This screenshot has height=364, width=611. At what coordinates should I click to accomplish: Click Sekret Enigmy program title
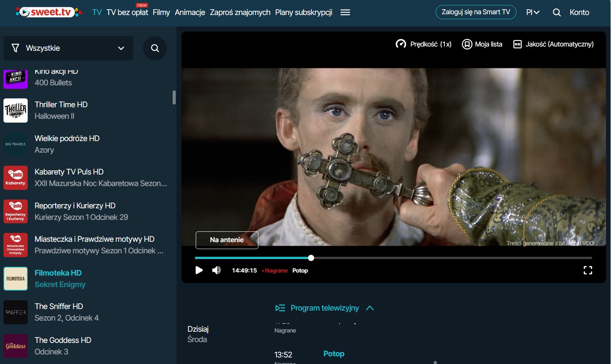(60, 284)
